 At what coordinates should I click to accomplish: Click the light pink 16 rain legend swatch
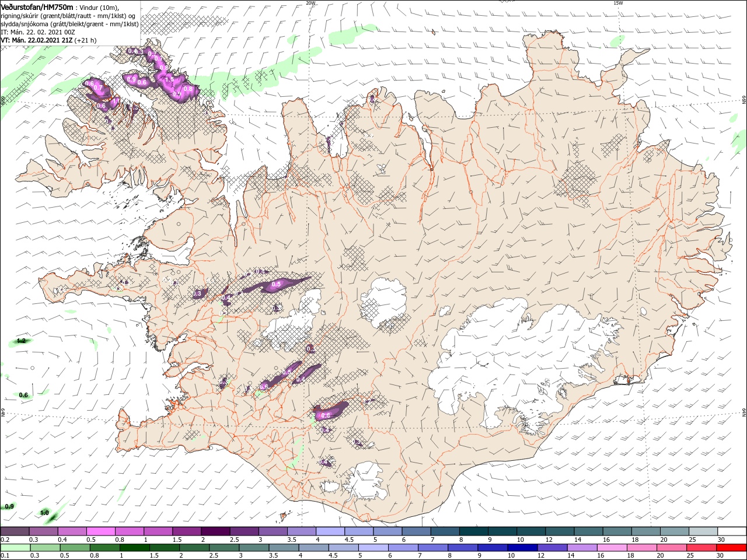(x=612, y=548)
